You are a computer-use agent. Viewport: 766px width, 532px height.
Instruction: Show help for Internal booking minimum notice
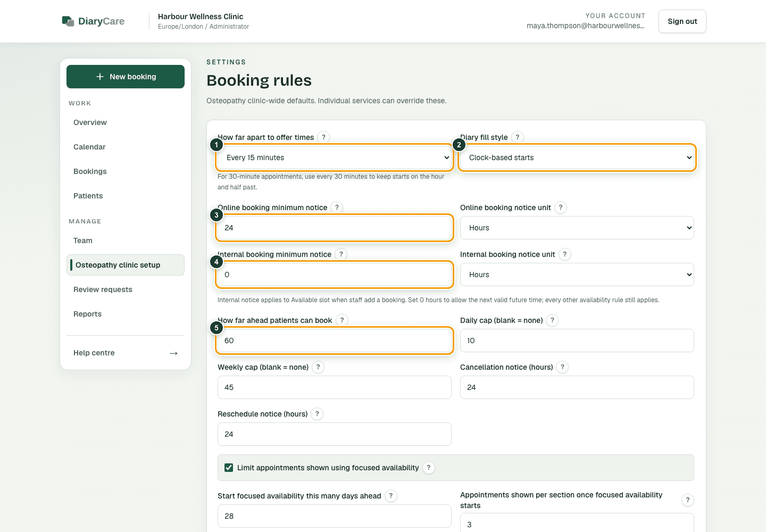coord(341,254)
